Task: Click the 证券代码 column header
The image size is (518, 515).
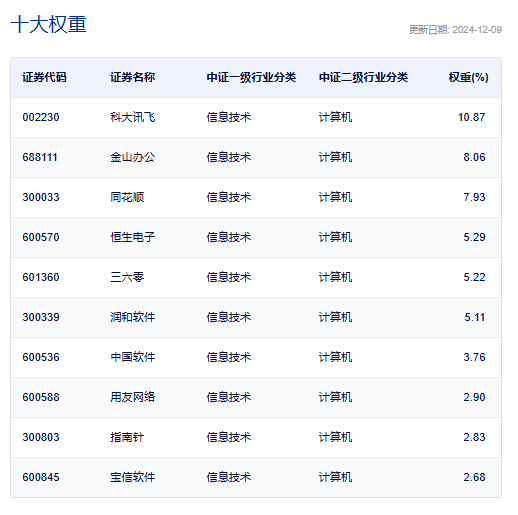Action: (44, 77)
